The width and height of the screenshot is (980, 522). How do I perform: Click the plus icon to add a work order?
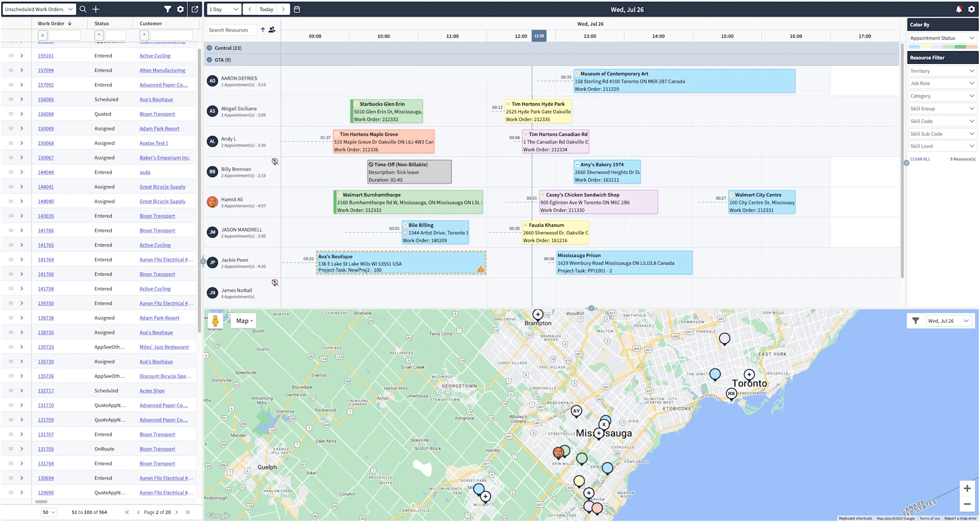95,9
